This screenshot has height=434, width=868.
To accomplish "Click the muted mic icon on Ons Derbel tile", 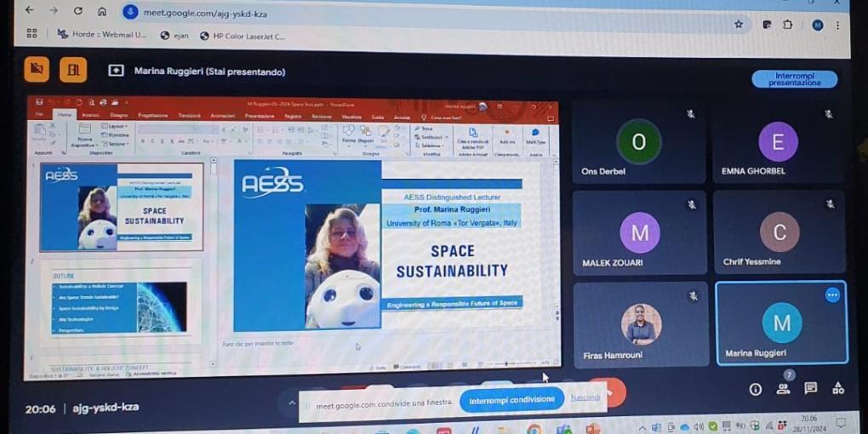I will (691, 114).
